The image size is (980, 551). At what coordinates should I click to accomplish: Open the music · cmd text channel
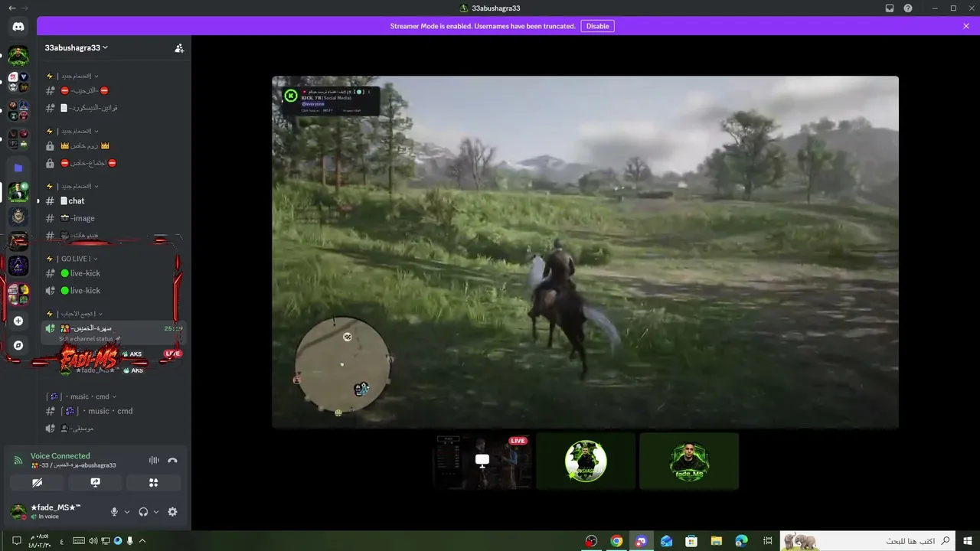coord(113,411)
